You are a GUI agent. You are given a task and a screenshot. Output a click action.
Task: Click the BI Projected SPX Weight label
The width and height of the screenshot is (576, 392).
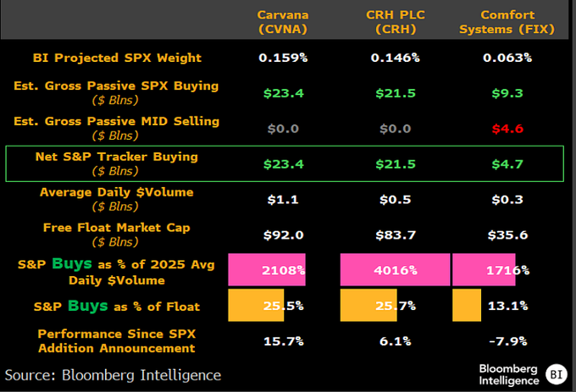[x=117, y=58]
